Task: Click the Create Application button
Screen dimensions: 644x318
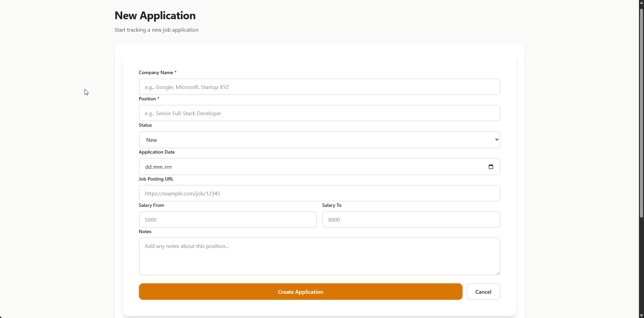Action: tap(300, 291)
